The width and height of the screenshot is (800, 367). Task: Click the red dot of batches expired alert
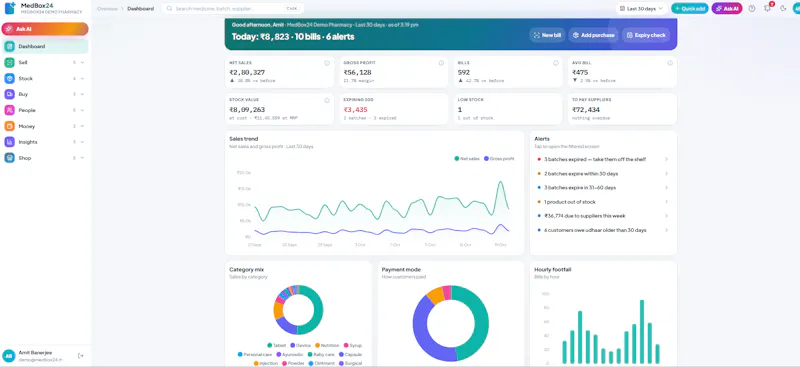(x=539, y=159)
